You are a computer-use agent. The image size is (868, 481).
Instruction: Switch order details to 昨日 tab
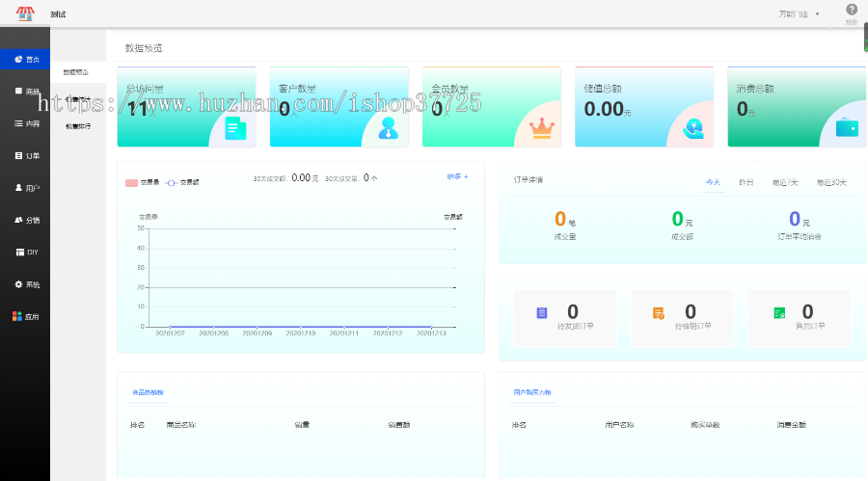746,181
